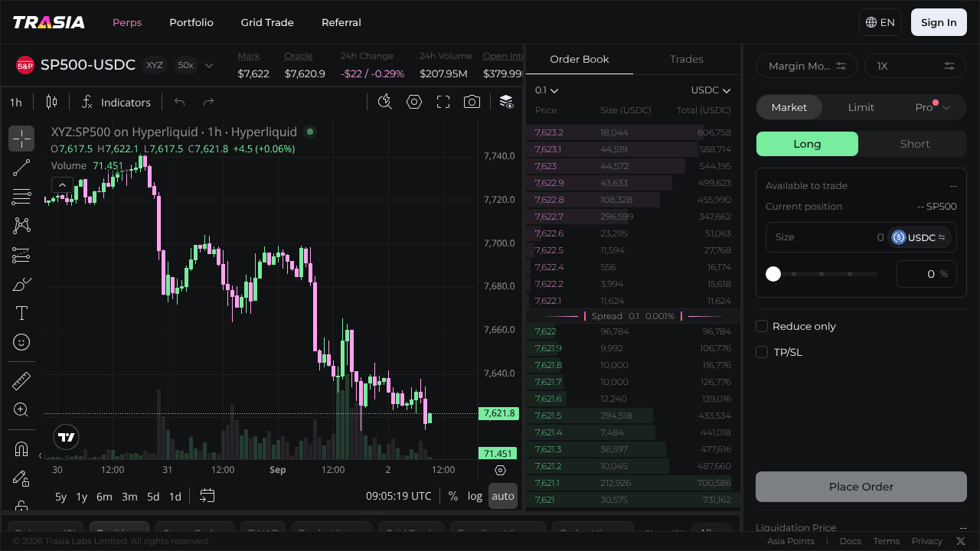980x551 pixels.
Task: Set chart range to 5y
Action: (60, 496)
